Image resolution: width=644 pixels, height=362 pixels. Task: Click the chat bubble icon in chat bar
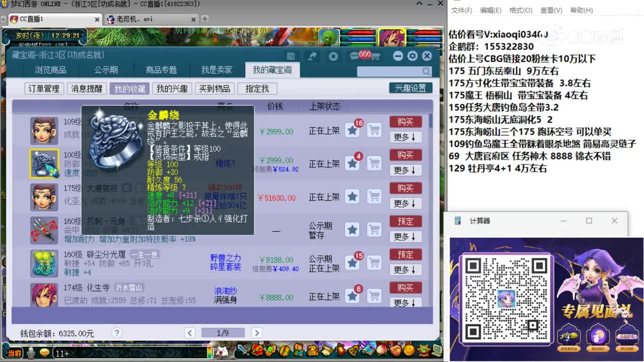tap(45, 353)
